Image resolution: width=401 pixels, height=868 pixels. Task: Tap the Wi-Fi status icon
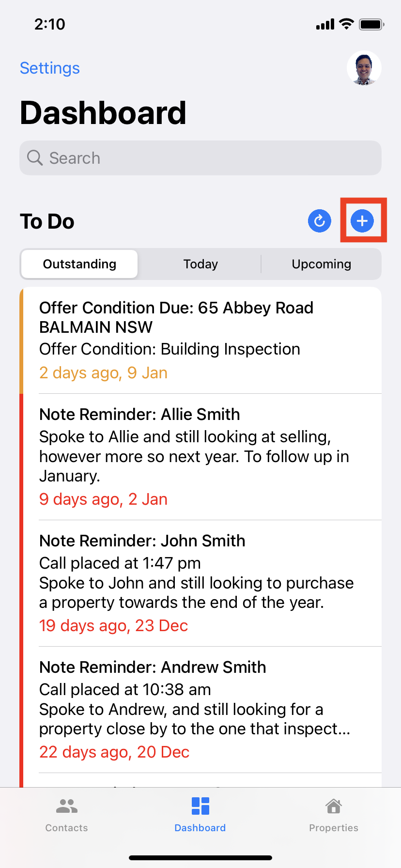coord(346,24)
